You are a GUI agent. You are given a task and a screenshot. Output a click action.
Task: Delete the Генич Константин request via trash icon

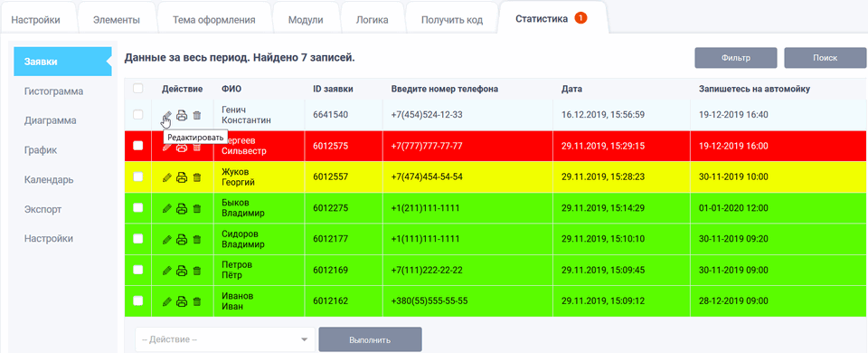(197, 115)
